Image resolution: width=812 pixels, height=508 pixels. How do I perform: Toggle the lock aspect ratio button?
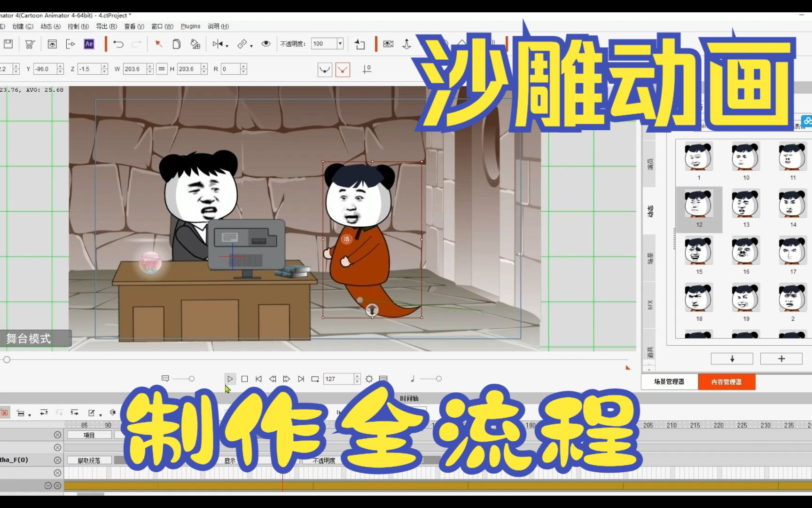[162, 69]
